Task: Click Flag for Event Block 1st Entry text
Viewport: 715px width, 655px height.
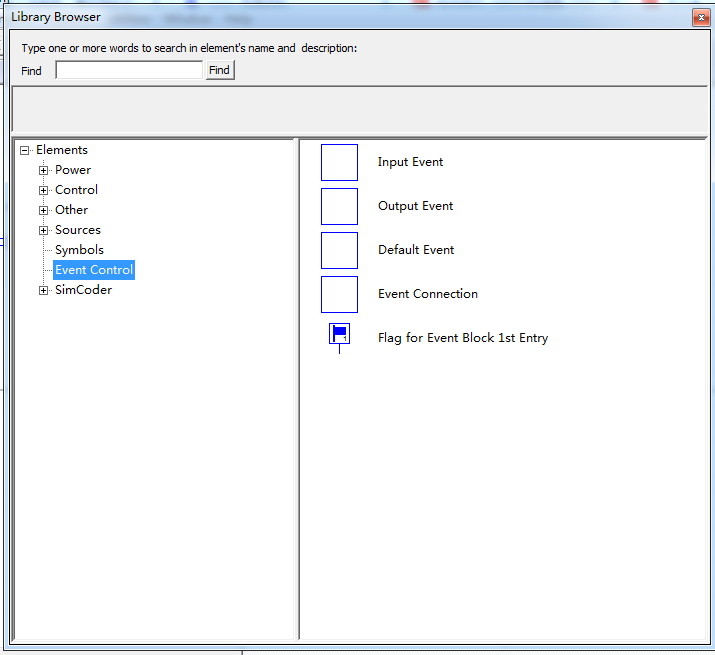Action: [463, 338]
